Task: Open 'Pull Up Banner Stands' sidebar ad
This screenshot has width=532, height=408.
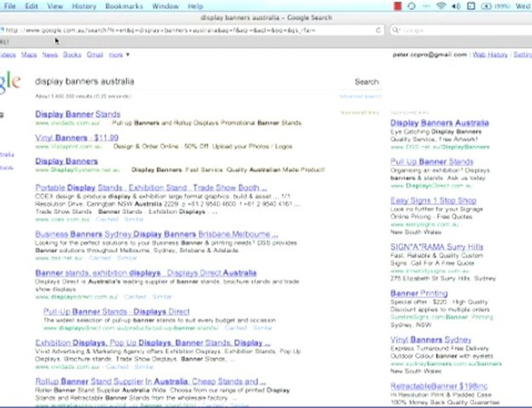Action: pos(432,161)
